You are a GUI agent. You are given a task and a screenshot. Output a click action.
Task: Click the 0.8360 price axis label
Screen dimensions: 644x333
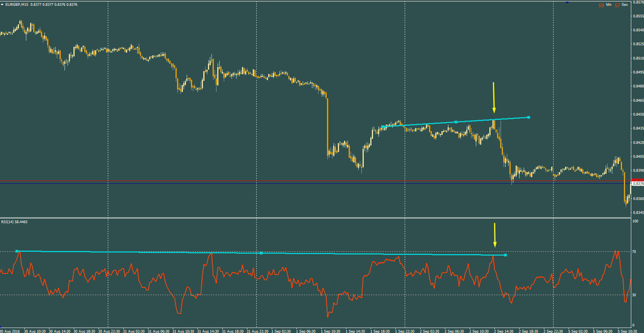[638, 199]
